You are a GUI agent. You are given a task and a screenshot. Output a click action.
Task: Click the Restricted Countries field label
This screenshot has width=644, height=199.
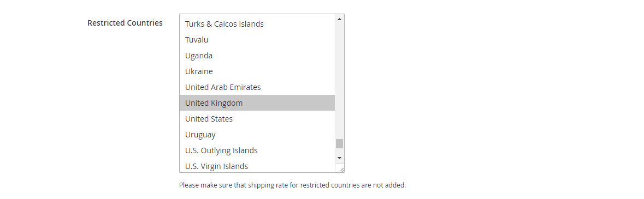(125, 23)
